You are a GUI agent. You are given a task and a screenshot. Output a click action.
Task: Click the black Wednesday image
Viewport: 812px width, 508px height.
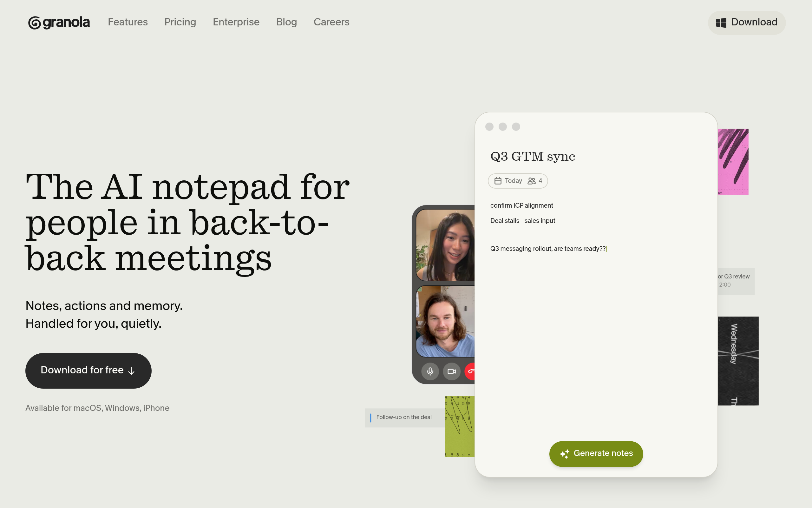738,361
